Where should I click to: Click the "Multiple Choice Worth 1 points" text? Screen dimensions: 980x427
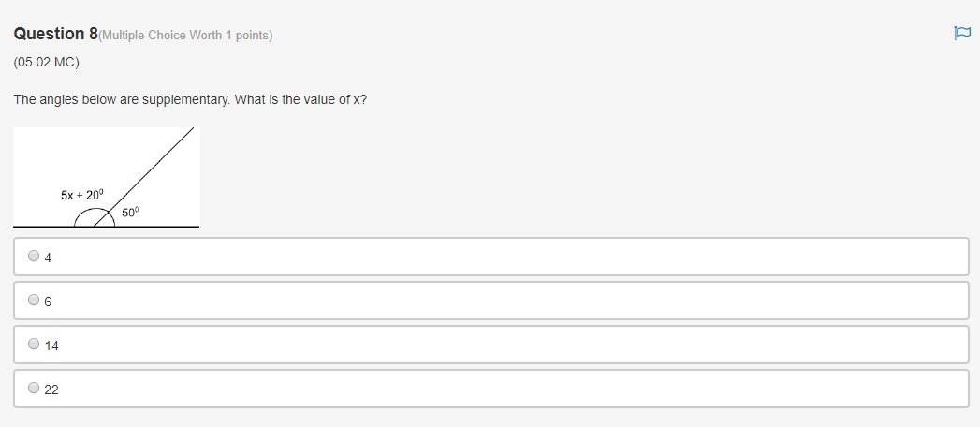point(186,36)
